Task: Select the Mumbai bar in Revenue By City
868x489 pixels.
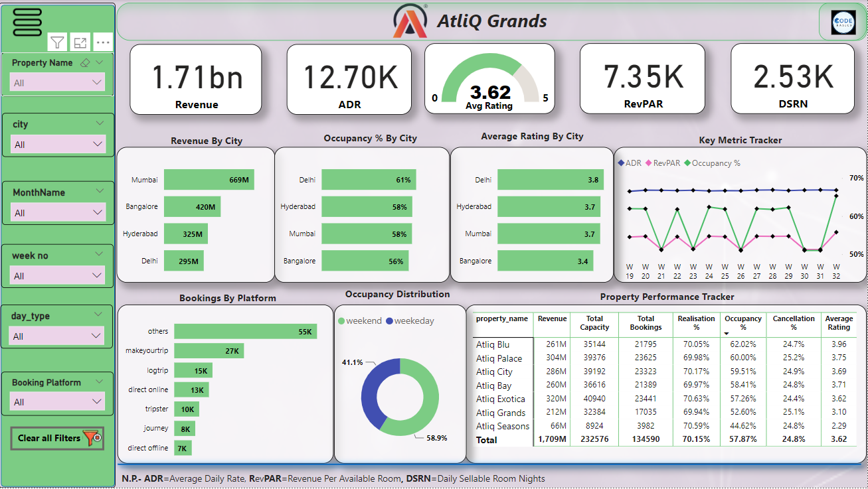Action: [209, 180]
